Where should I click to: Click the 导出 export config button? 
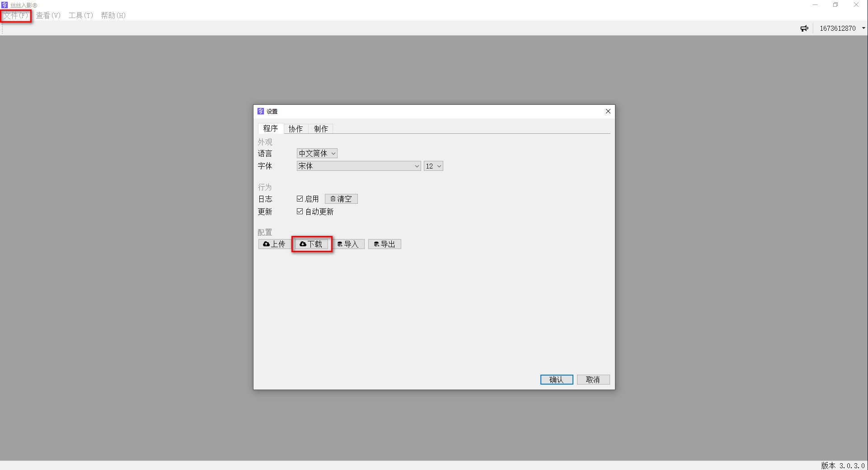point(385,244)
